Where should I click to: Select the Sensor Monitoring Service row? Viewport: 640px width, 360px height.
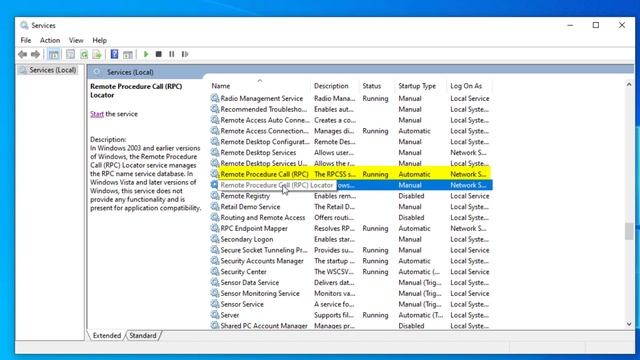pos(351,293)
